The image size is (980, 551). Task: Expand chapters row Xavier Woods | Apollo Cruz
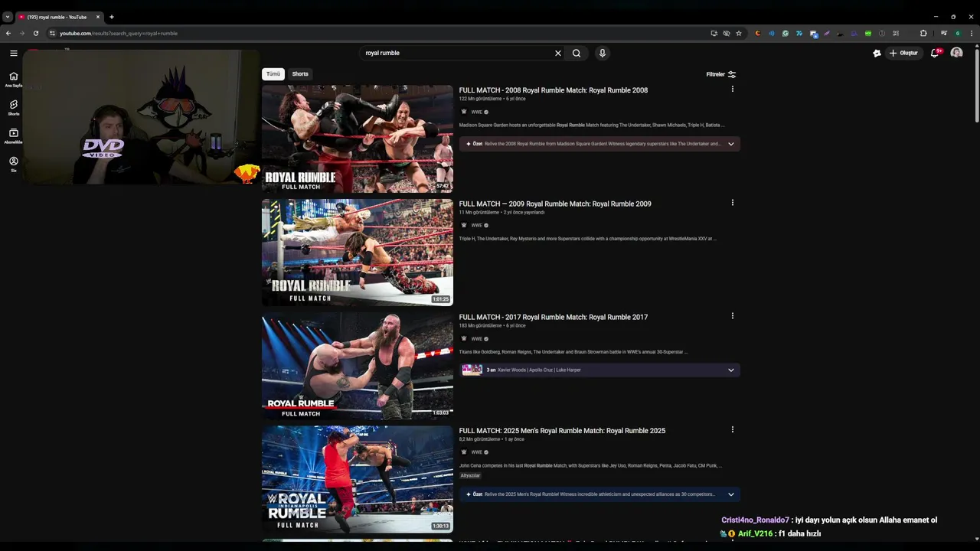click(x=599, y=370)
